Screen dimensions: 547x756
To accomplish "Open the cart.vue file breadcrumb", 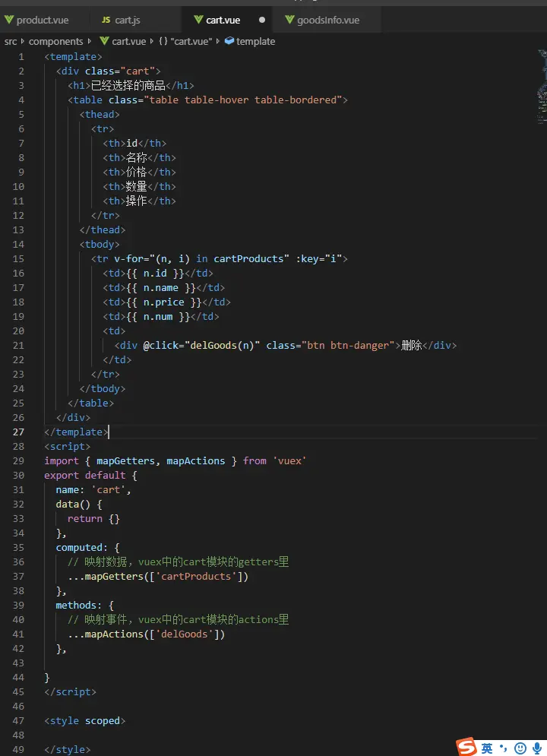I will click(128, 42).
